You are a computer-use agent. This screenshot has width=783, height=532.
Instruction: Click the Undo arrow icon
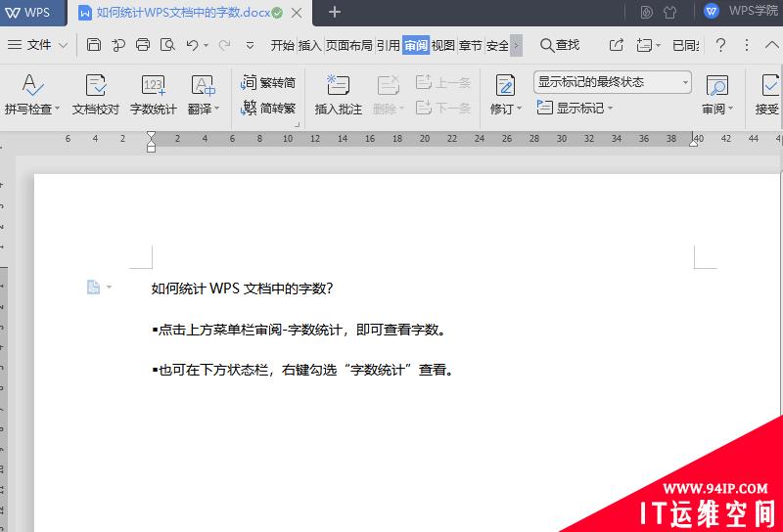(x=192, y=45)
